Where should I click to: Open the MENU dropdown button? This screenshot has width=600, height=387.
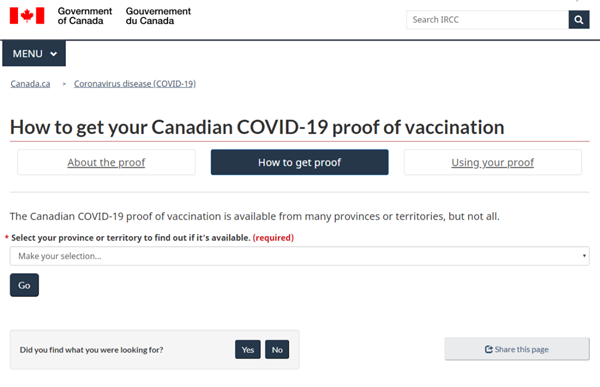tap(34, 54)
